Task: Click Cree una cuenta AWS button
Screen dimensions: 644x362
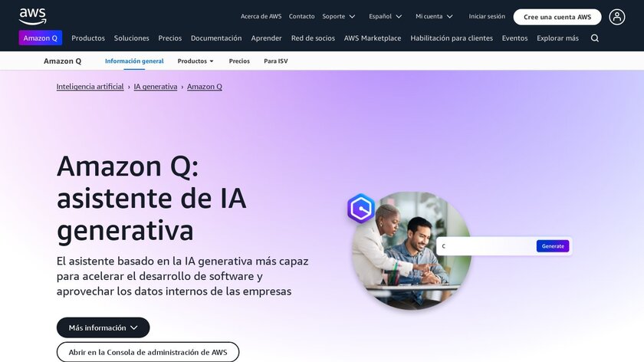Action: click(557, 17)
